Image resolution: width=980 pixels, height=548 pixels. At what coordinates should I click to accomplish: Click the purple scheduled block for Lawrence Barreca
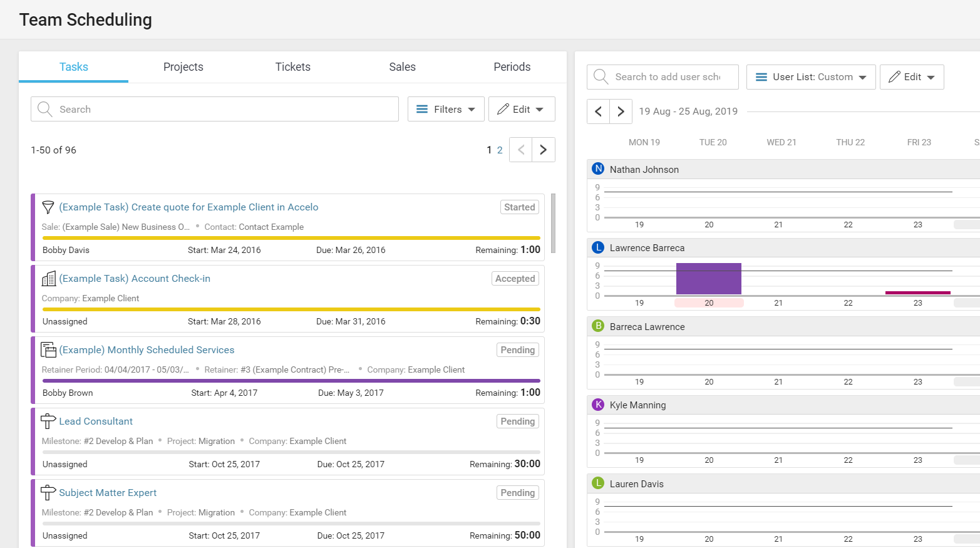click(x=708, y=279)
